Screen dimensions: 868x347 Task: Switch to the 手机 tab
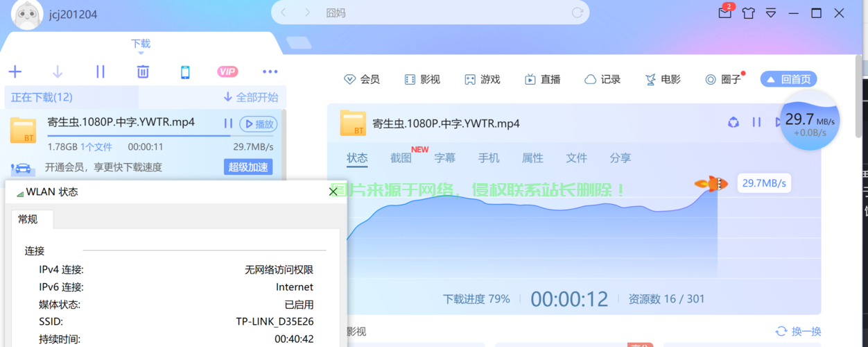point(489,158)
